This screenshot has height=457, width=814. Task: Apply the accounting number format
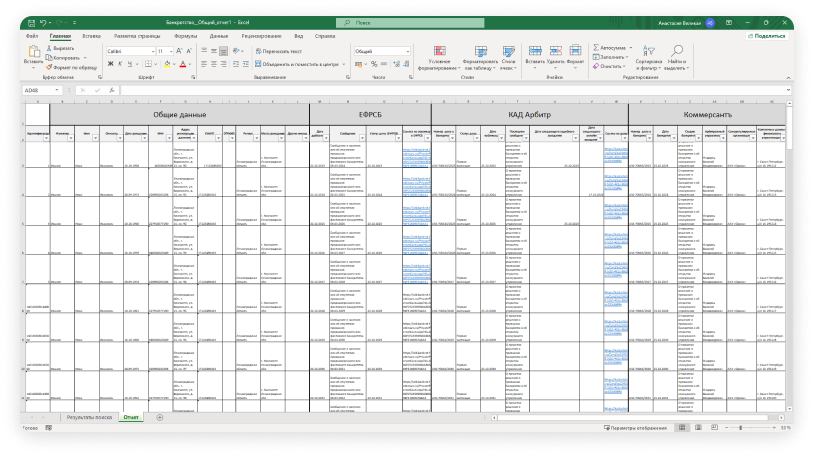point(358,64)
